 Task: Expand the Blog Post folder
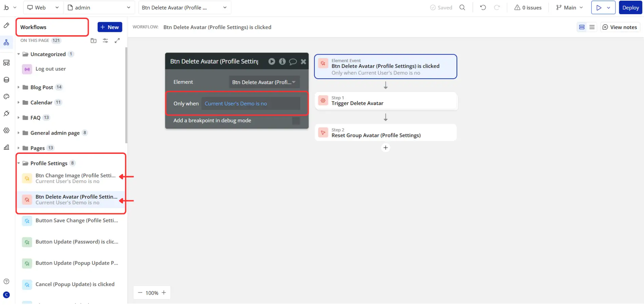coord(19,87)
